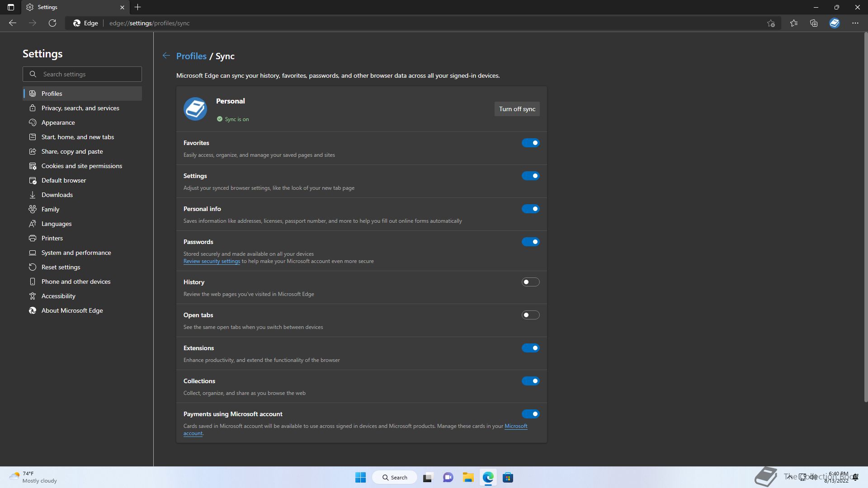This screenshot has height=488, width=868.
Task: Open Reset settings page
Action: [82, 267]
